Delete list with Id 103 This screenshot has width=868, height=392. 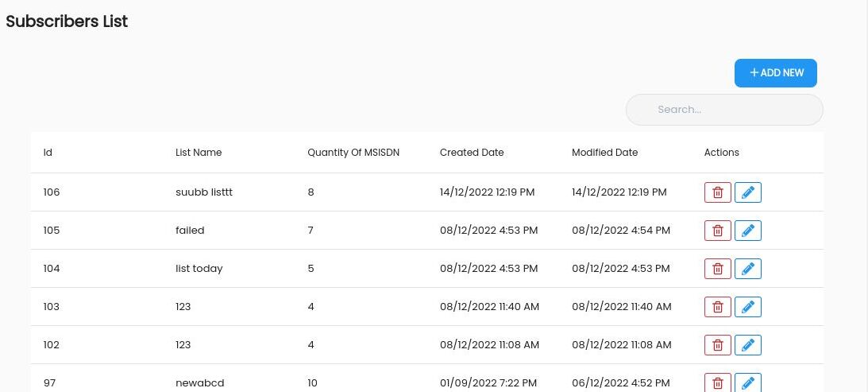pos(717,307)
